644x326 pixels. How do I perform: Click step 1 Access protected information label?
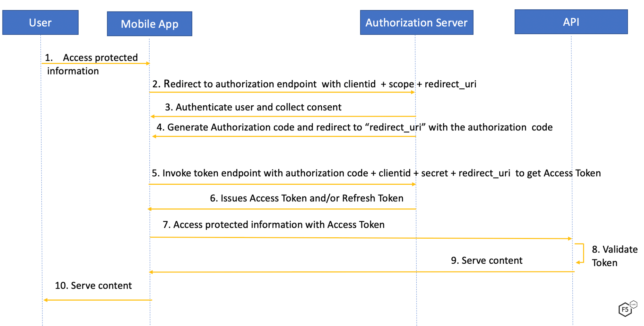tap(91, 64)
